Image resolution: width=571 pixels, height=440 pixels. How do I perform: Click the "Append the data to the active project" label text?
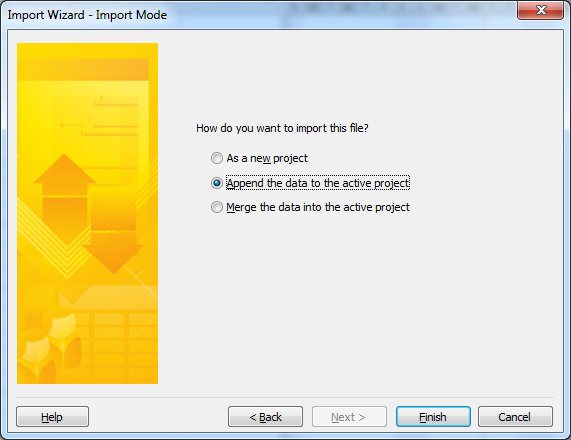click(318, 183)
